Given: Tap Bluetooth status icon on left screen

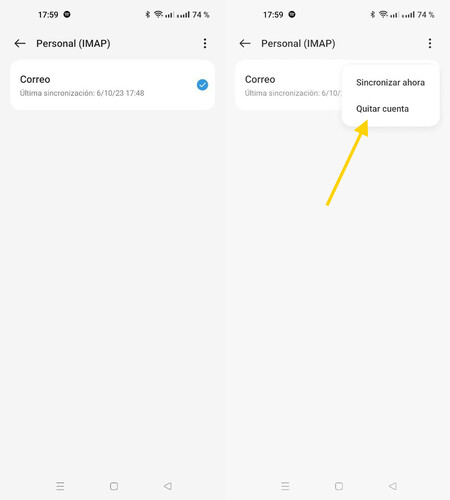Looking at the screenshot, I should (148, 15).
